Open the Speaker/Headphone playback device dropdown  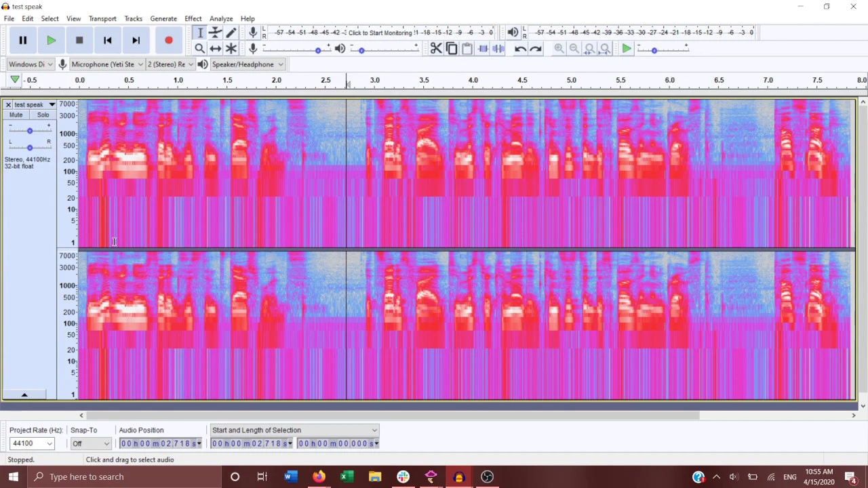coord(248,64)
